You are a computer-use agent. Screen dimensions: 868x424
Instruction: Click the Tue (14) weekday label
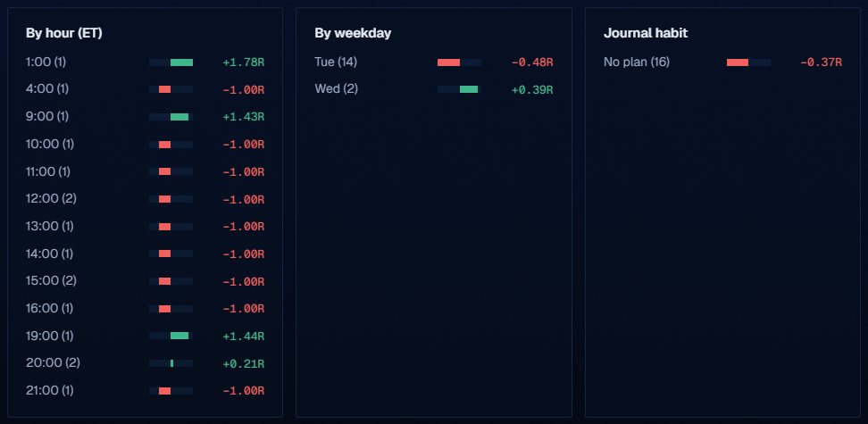[336, 62]
